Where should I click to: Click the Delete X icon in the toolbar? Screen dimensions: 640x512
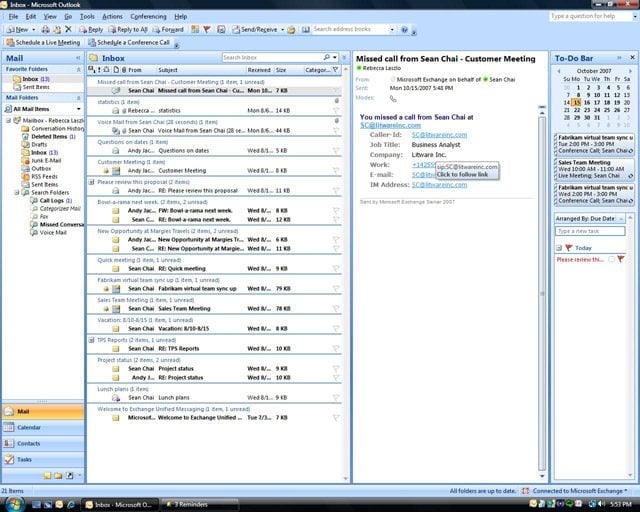pos(68,29)
